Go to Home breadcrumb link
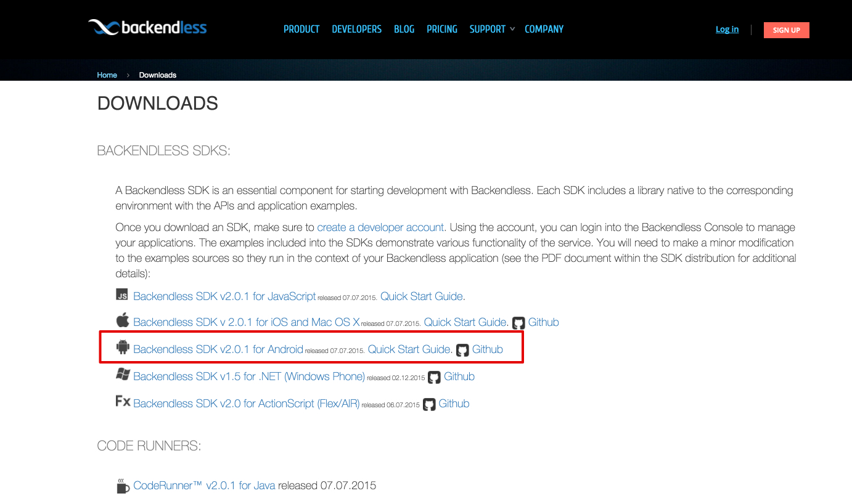 click(107, 75)
